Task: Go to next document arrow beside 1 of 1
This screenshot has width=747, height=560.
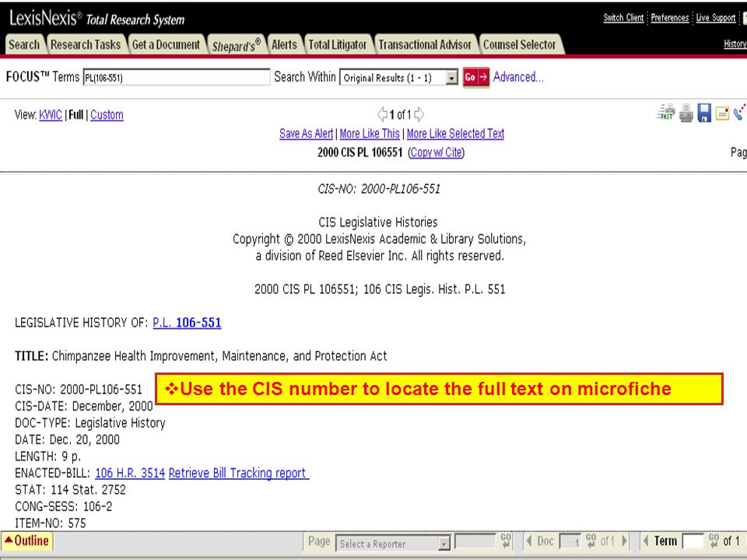Action: coord(419,114)
